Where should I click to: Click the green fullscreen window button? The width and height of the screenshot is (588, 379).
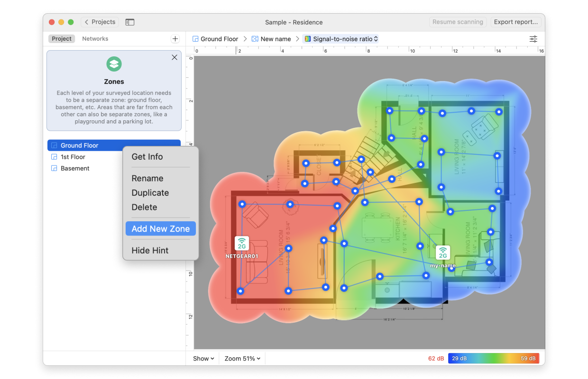click(71, 22)
